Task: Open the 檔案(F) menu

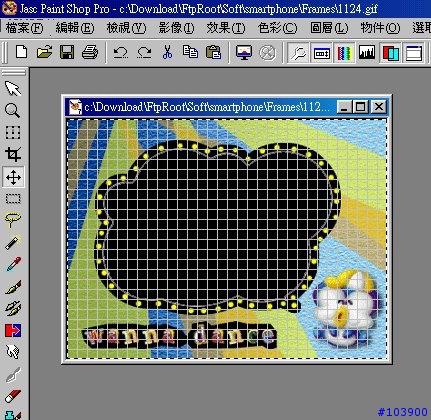Action: pos(24,28)
